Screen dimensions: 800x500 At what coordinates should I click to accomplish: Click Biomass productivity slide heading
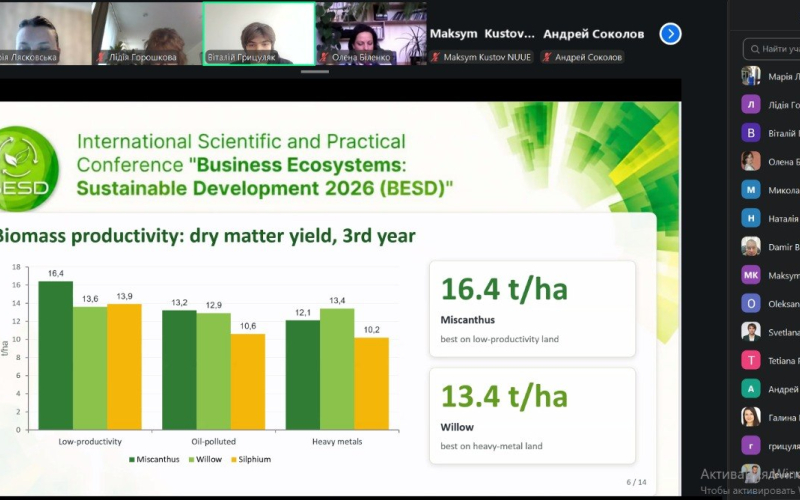coord(206,236)
